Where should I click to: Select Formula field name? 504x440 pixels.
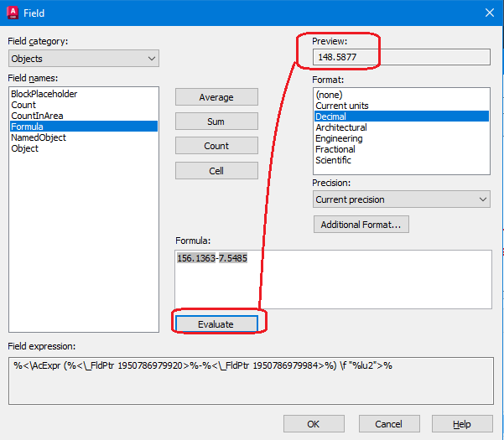coord(84,127)
